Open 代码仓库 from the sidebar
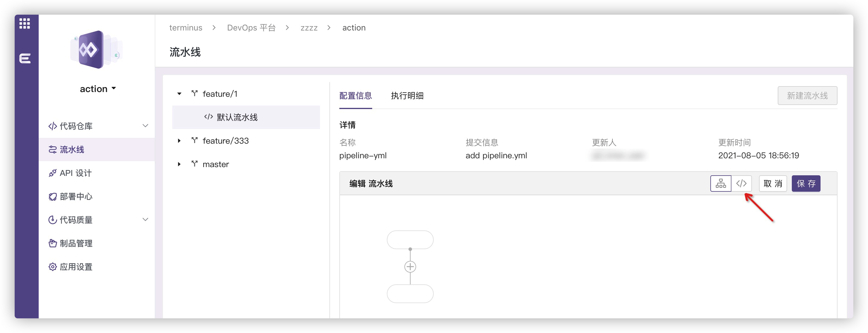 pos(76,126)
